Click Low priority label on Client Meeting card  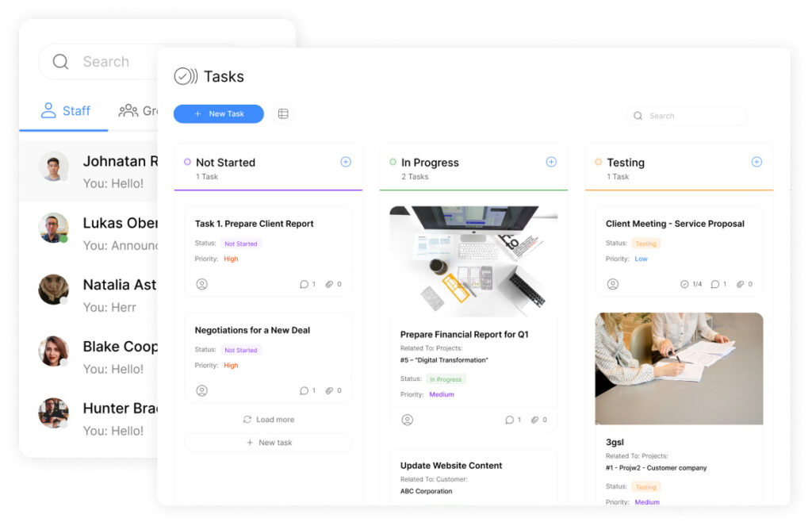click(641, 259)
